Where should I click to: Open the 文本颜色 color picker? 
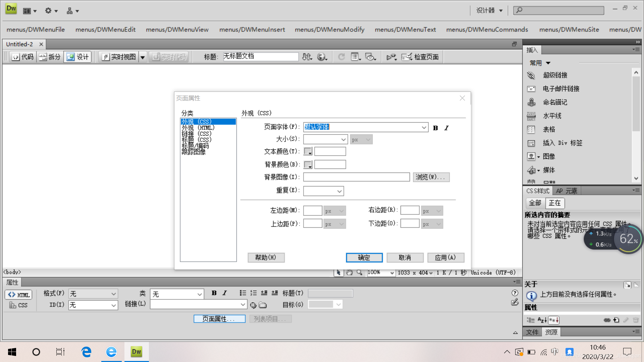[x=307, y=151]
